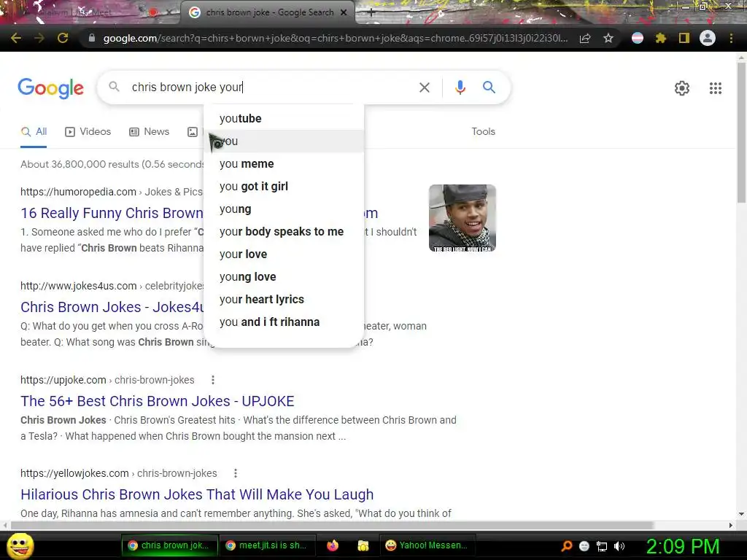Switch to the News tab

pyautogui.click(x=149, y=132)
